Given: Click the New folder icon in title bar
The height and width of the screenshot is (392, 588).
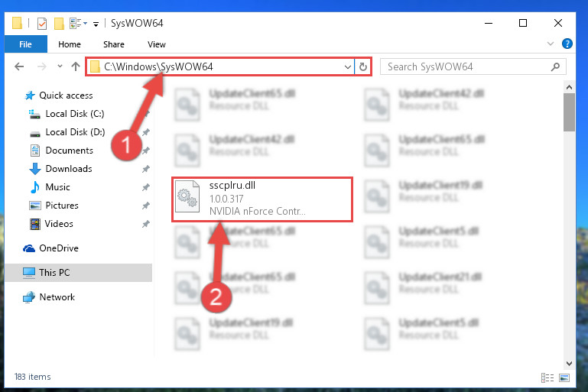Looking at the screenshot, I should click(59, 24).
